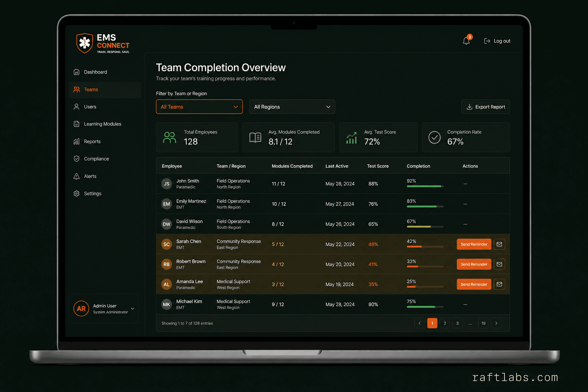Click the notification bell icon
The image size is (588, 392).
[x=466, y=41]
